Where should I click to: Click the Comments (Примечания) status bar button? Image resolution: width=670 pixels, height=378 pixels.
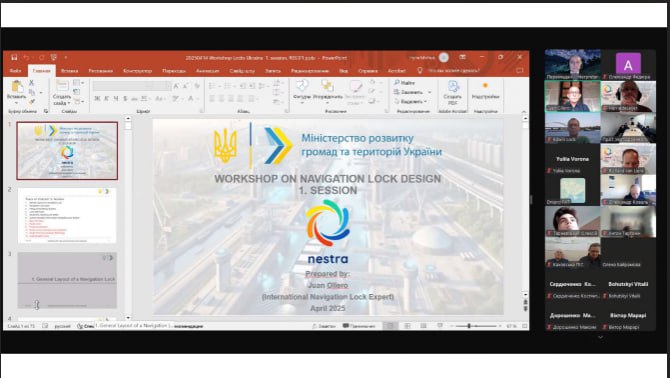[x=359, y=326]
